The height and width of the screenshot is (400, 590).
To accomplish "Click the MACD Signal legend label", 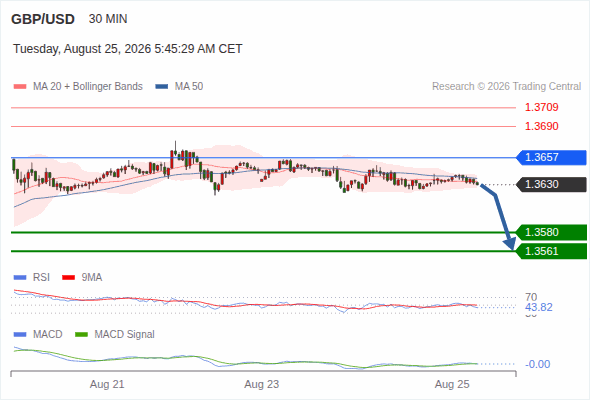I will (125, 335).
